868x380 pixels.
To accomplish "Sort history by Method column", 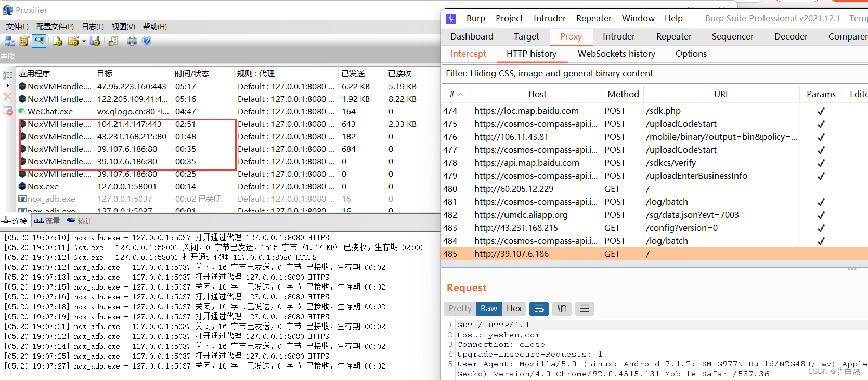I will tap(623, 94).
